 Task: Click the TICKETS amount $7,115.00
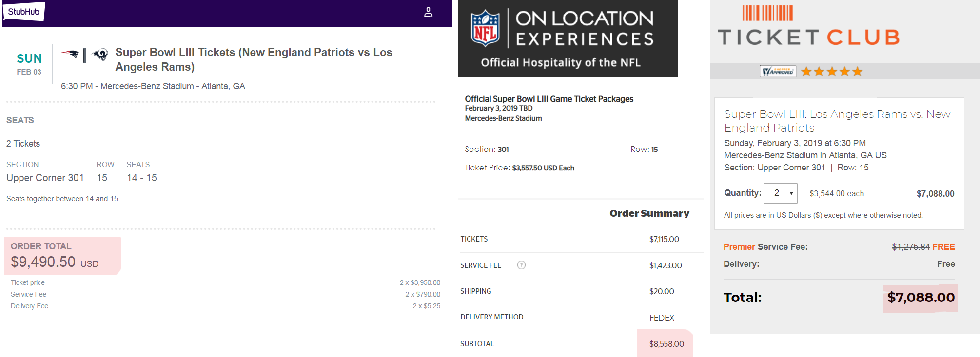tap(664, 239)
